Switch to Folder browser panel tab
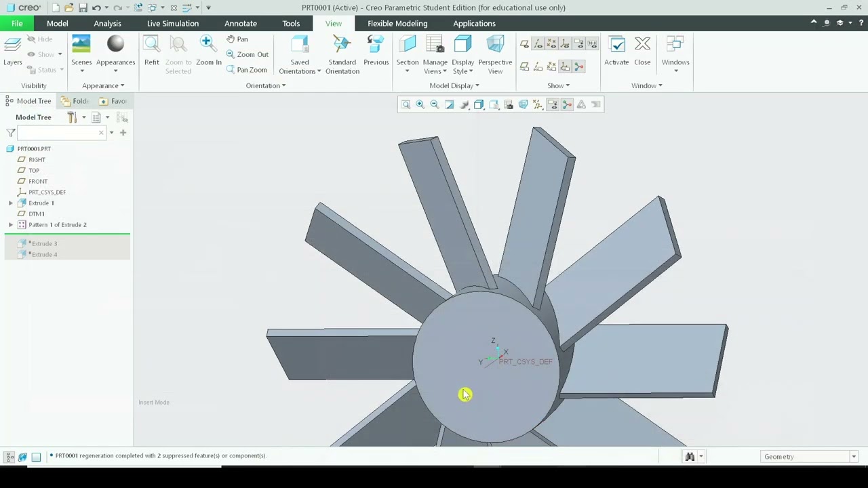This screenshot has width=868, height=488. pos(75,101)
